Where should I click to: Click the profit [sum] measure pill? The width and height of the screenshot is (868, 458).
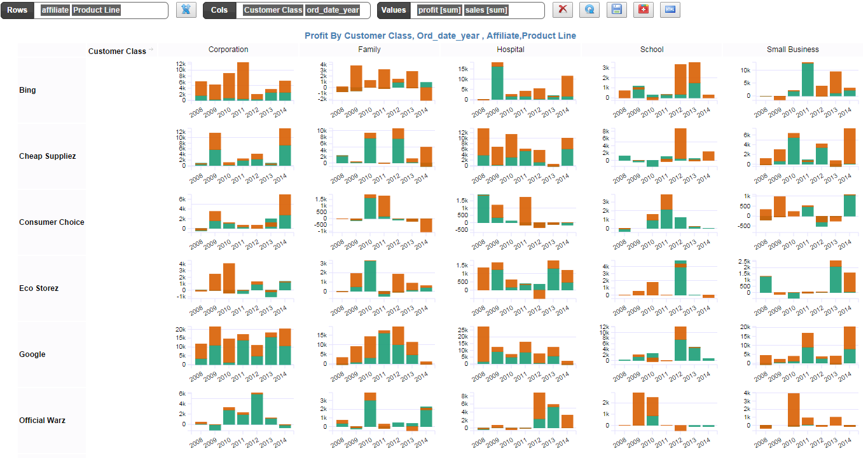coord(439,10)
